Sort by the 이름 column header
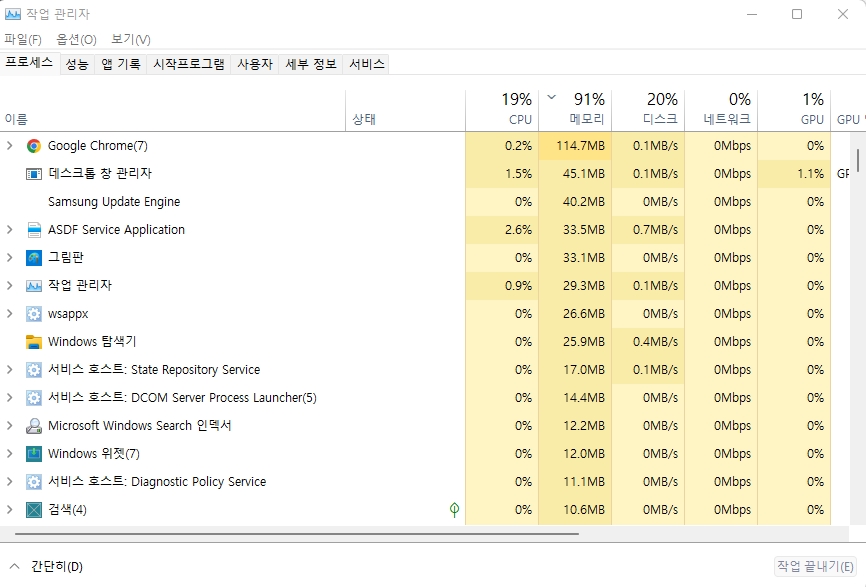Viewport: 866px width, 587px height. [172, 111]
